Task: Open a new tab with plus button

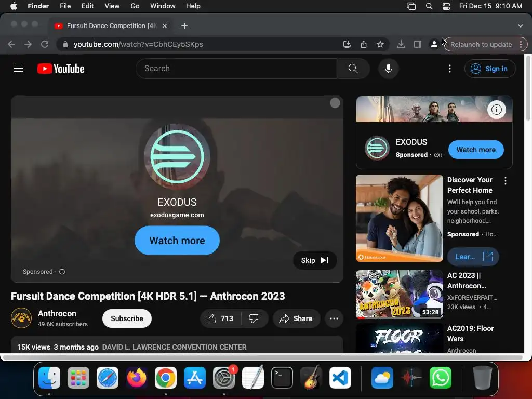Action: 184,26
